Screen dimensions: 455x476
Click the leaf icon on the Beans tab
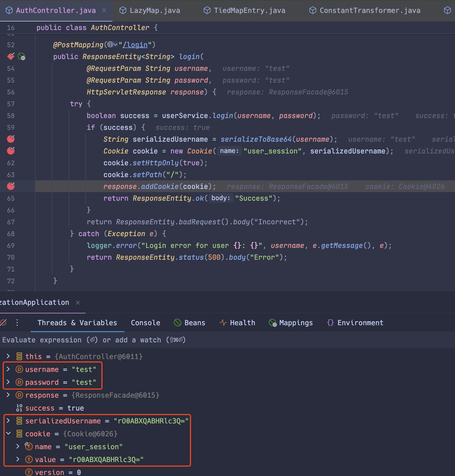coord(178,323)
